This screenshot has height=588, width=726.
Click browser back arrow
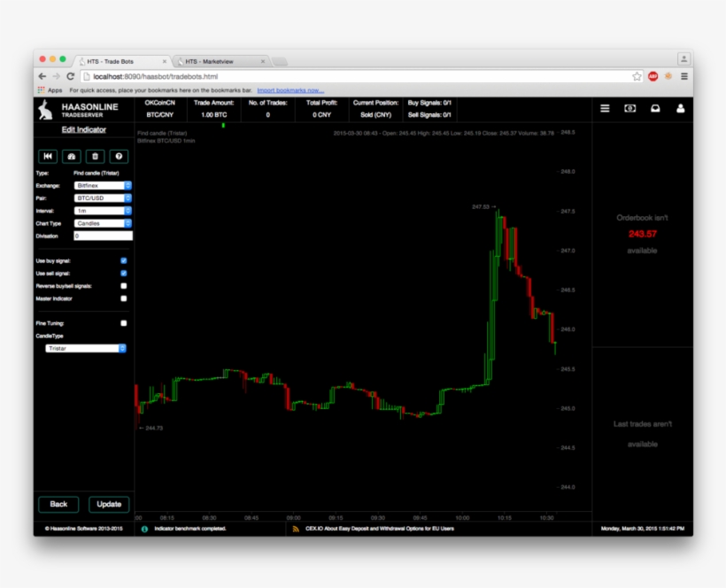click(42, 76)
